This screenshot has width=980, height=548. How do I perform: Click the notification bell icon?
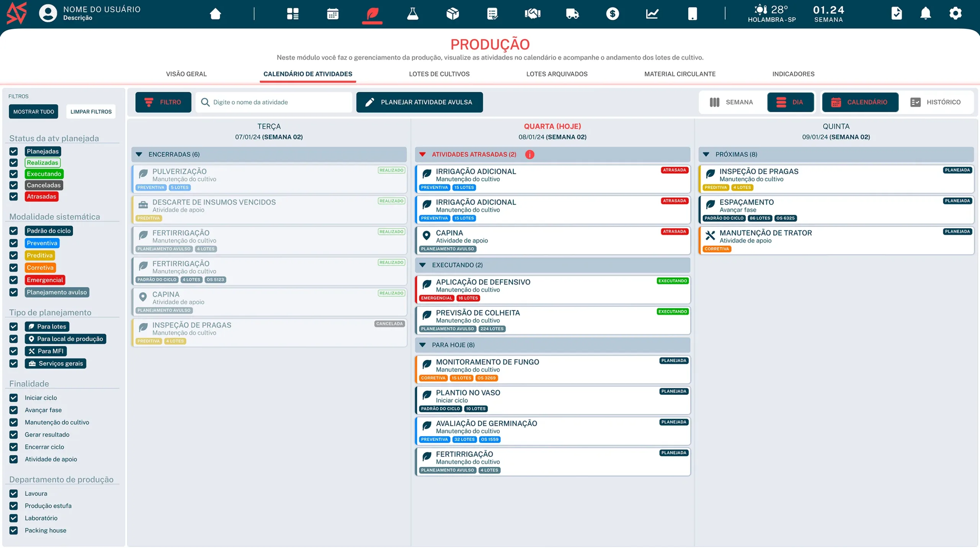[x=925, y=13]
